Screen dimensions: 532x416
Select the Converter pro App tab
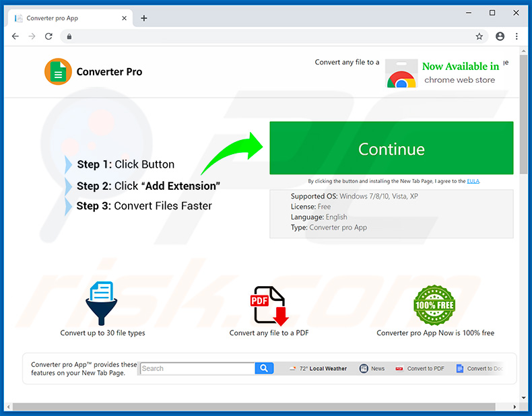[x=69, y=18]
